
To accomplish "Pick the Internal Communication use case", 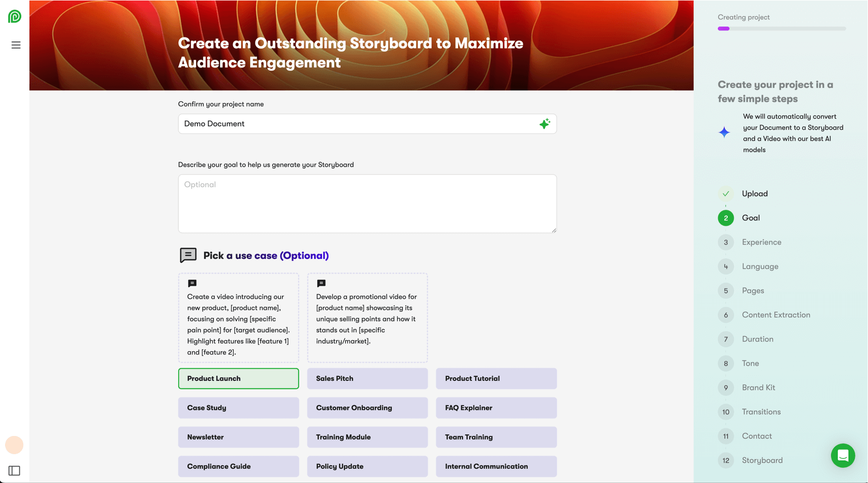I will click(496, 467).
